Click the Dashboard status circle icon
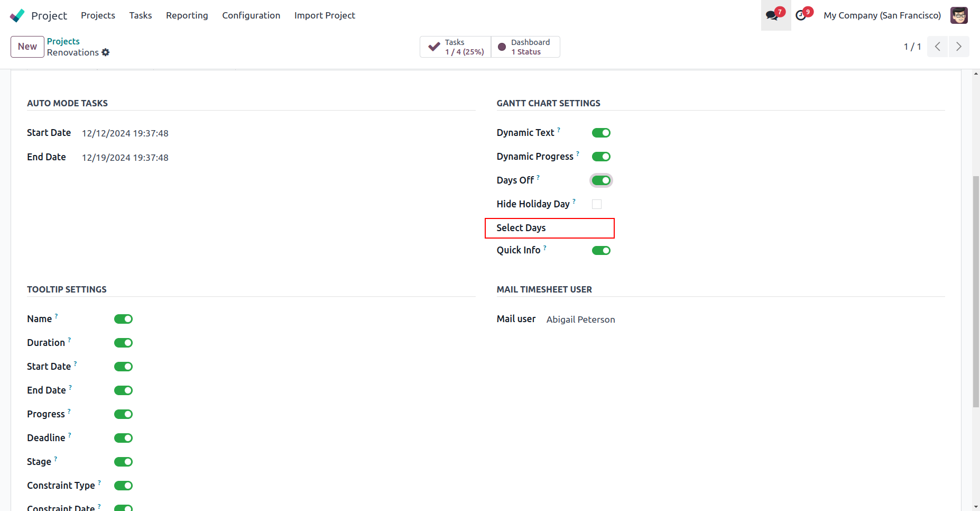Screen dimensions: 980x511 (502, 47)
